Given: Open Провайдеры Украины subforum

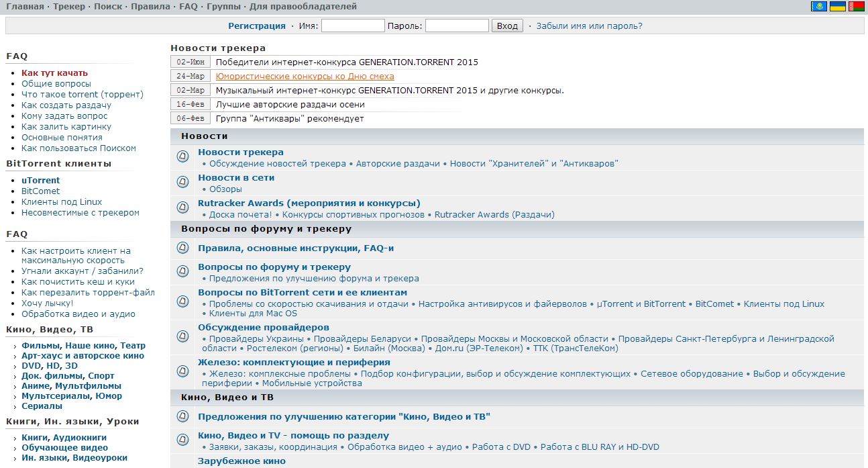Looking at the screenshot, I should pyautogui.click(x=257, y=338).
